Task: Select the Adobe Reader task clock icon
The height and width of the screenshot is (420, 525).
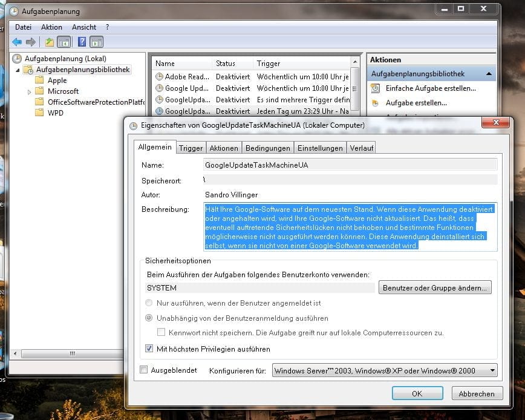Action: tap(160, 77)
